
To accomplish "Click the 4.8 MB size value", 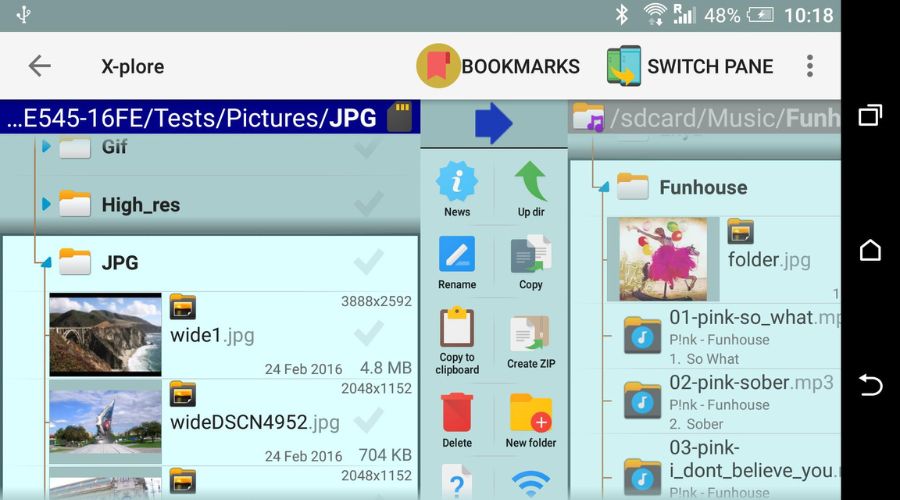I will (386, 367).
